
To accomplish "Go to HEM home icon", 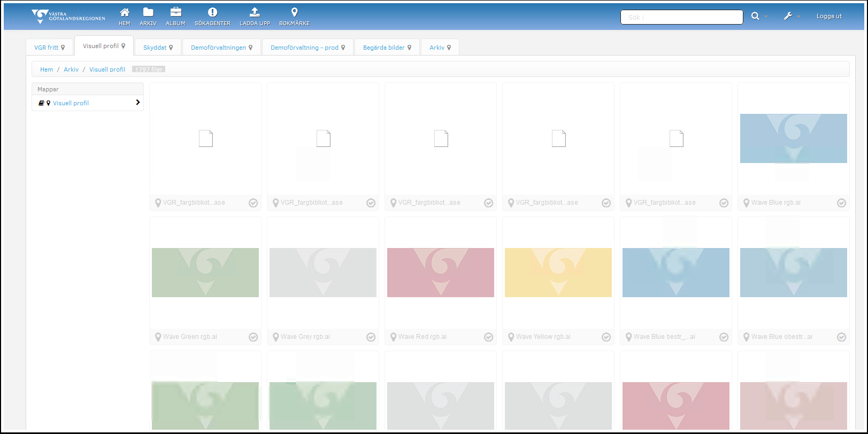I will tap(125, 12).
